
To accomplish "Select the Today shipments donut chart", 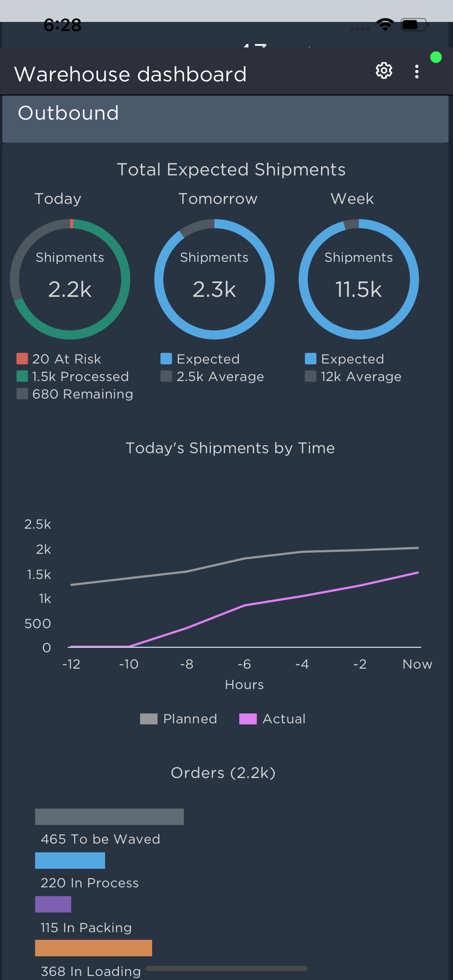I will pos(70,279).
